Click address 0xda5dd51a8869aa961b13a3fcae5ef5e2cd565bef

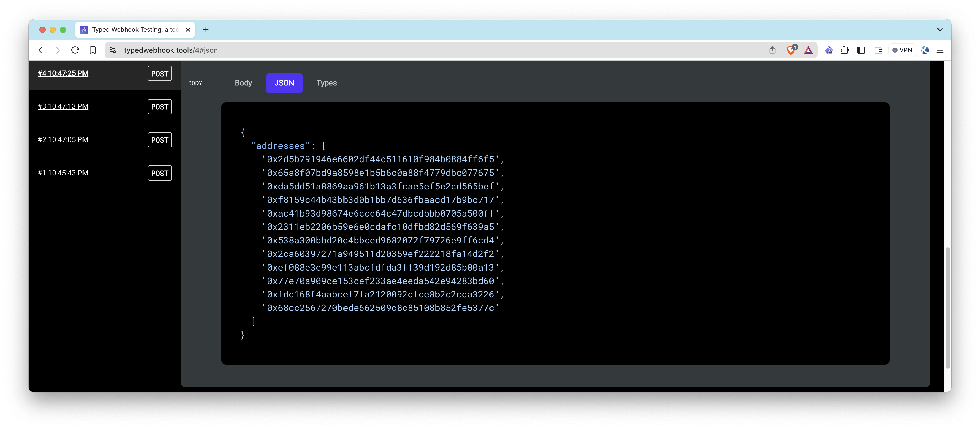(x=380, y=186)
